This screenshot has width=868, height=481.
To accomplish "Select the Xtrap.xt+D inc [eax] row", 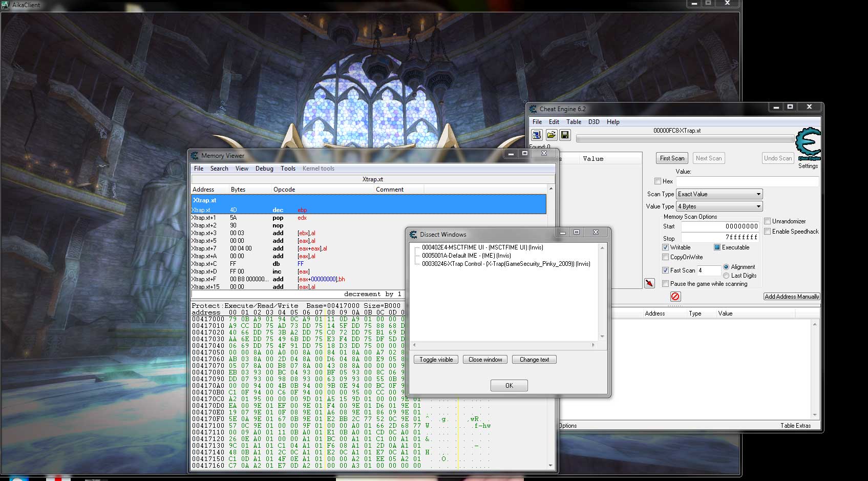I will pyautogui.click(x=369, y=271).
